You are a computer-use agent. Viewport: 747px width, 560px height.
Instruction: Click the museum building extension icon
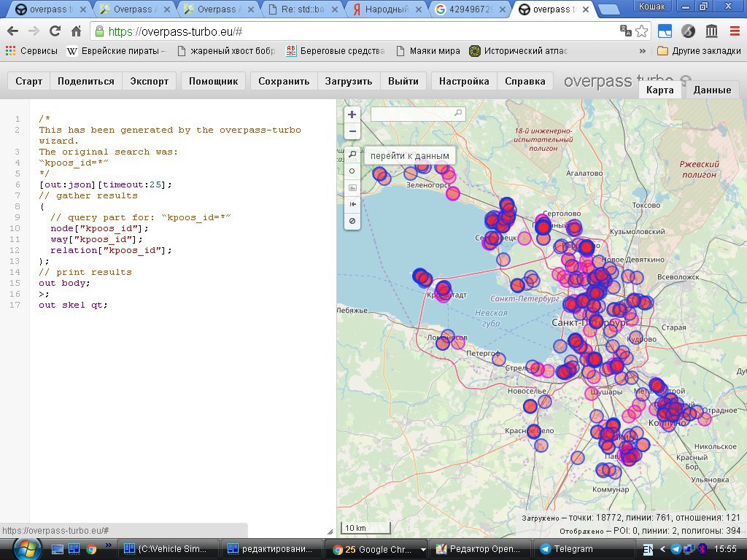[711, 31]
